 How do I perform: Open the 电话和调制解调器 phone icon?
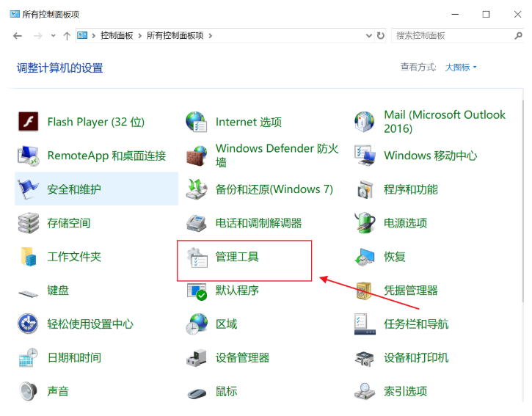[x=197, y=223]
